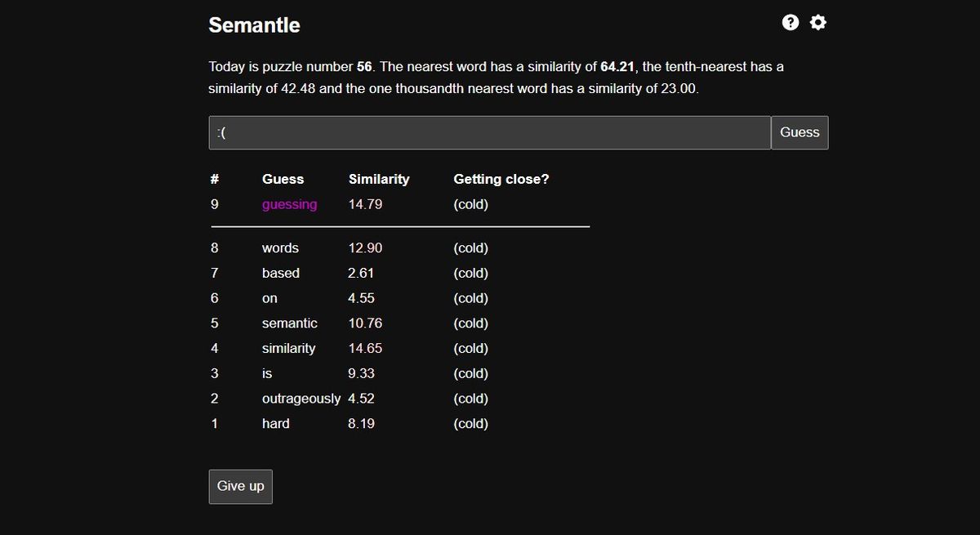Open the help question mark icon

790,23
